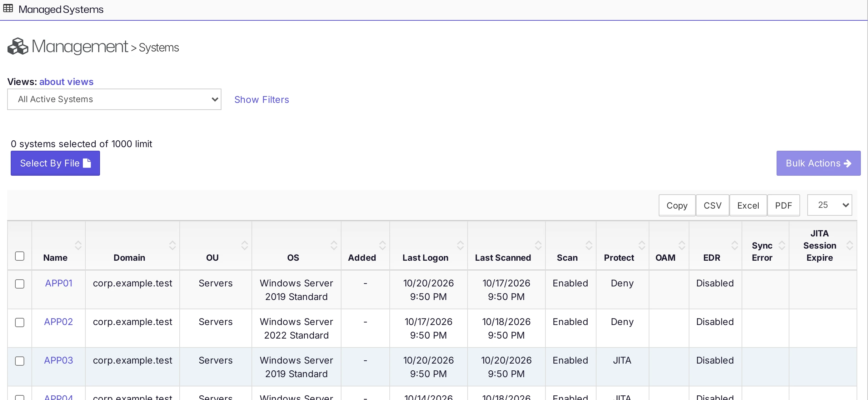Open Bulk Actions
868x400 pixels.
[x=818, y=163]
